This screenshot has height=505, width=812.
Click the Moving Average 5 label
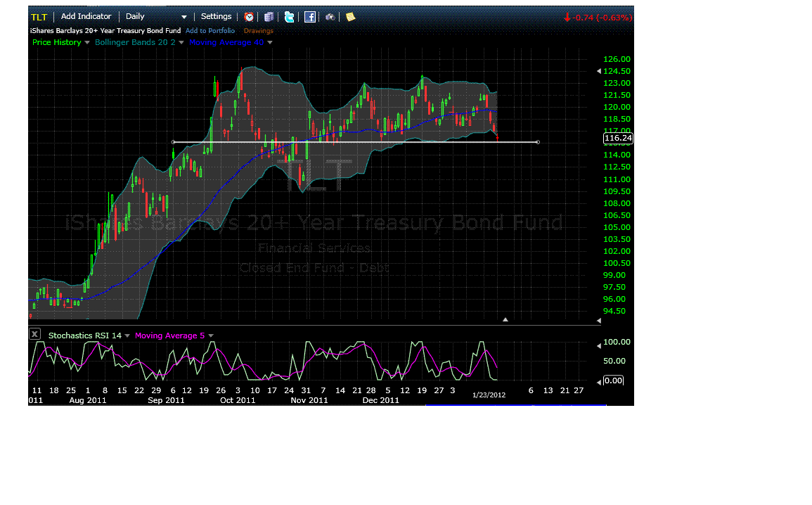point(170,335)
